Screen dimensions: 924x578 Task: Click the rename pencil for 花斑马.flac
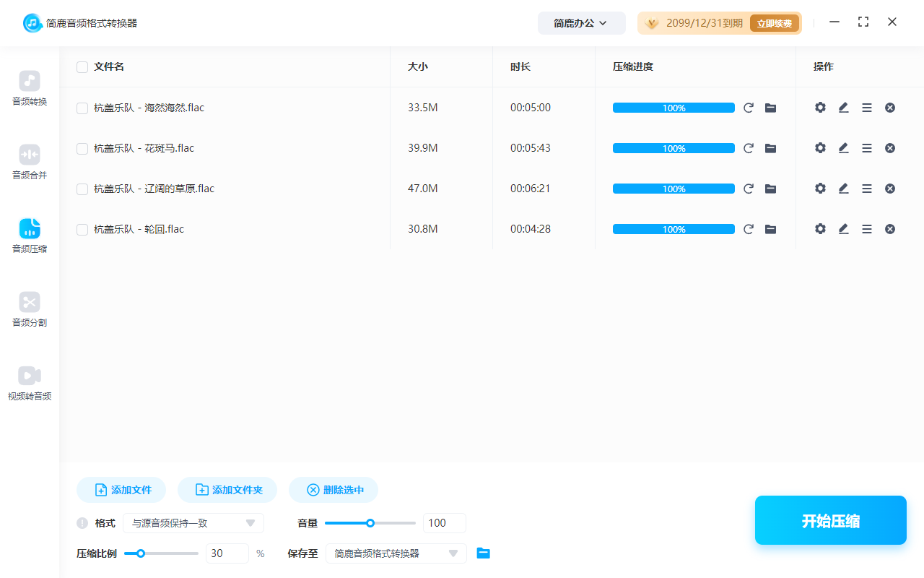coord(843,147)
